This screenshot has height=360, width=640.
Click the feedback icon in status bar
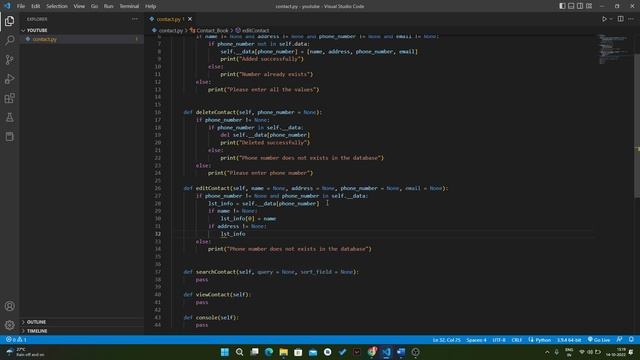(x=620, y=340)
